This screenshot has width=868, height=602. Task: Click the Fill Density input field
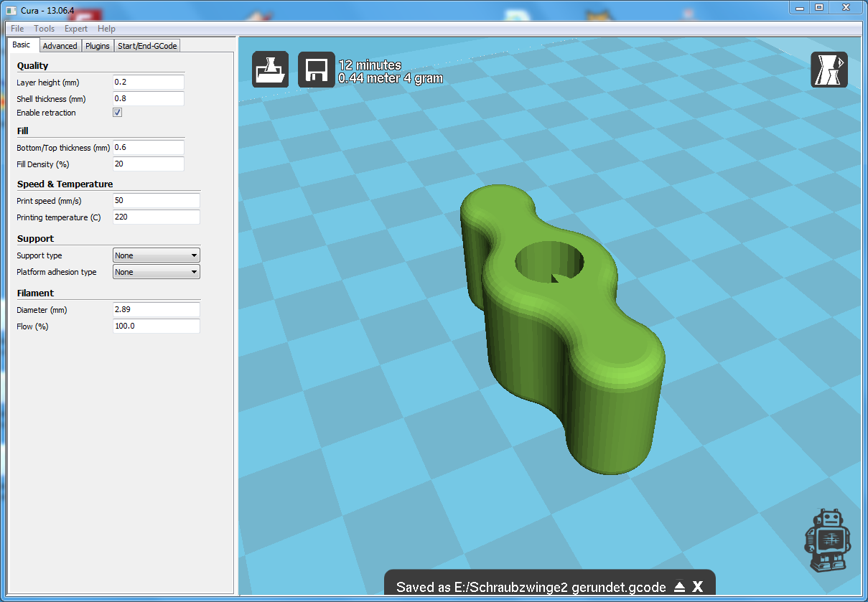click(x=148, y=164)
